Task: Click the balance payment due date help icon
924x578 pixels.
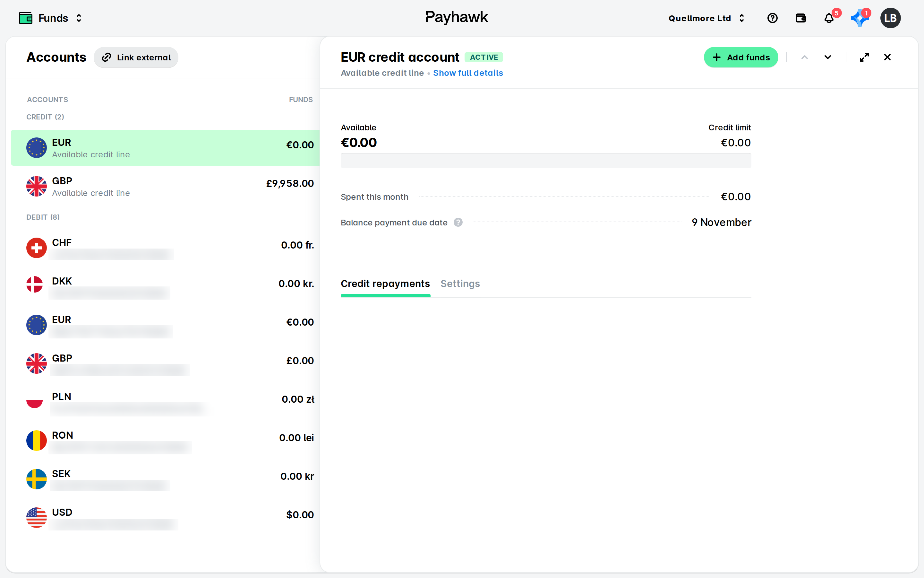Action: [458, 223]
